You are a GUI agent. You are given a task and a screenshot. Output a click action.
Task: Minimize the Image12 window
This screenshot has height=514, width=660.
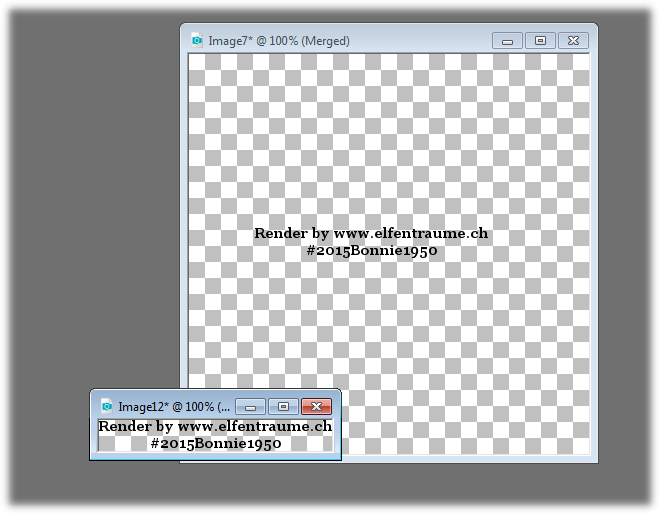(x=250, y=407)
